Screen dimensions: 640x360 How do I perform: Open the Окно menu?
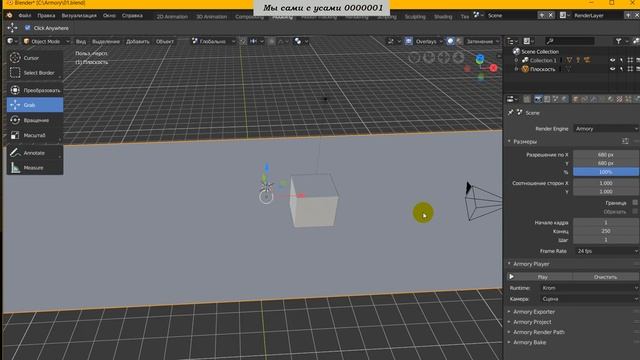point(109,16)
